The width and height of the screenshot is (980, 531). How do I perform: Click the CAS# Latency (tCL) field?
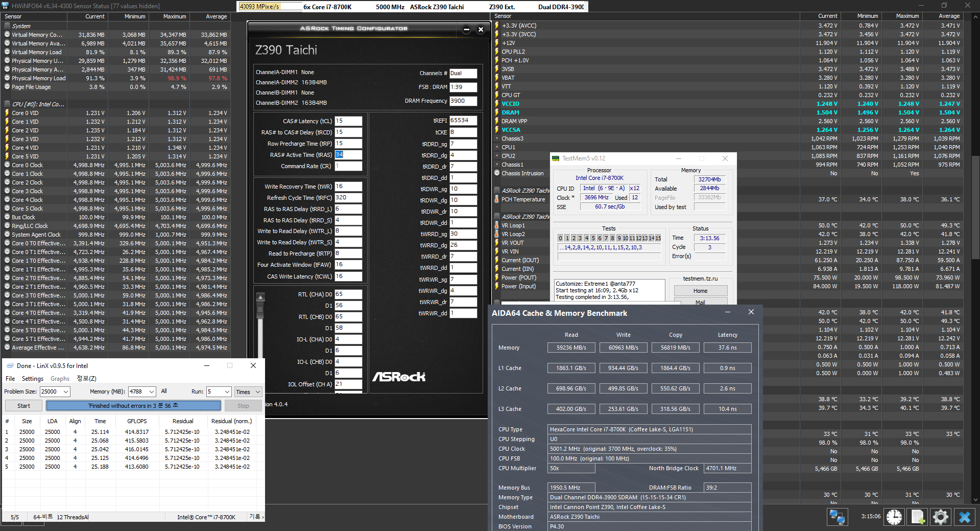348,121
